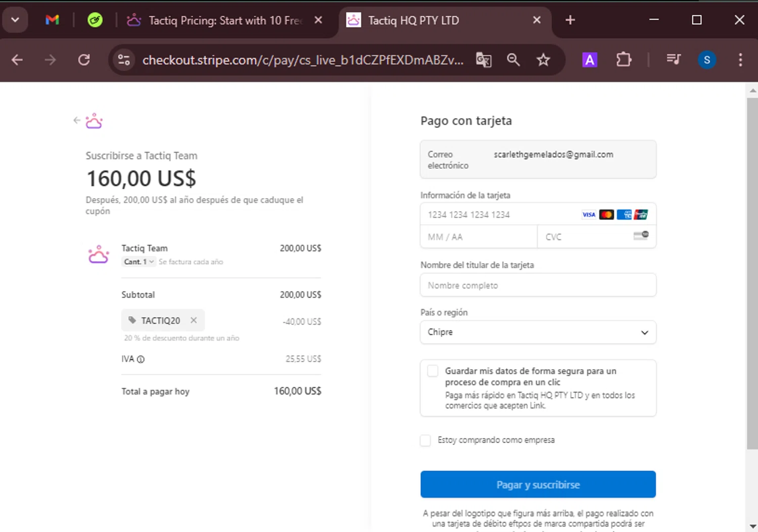758x532 pixels.
Task: Click the Pago con tarjeta heading
Action: pos(466,121)
